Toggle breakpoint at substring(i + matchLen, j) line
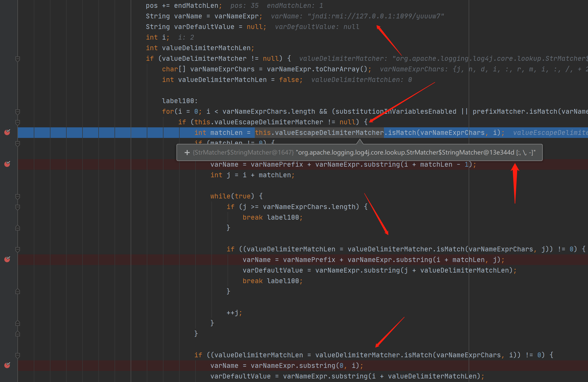The image size is (588, 382). pyautogui.click(x=7, y=259)
